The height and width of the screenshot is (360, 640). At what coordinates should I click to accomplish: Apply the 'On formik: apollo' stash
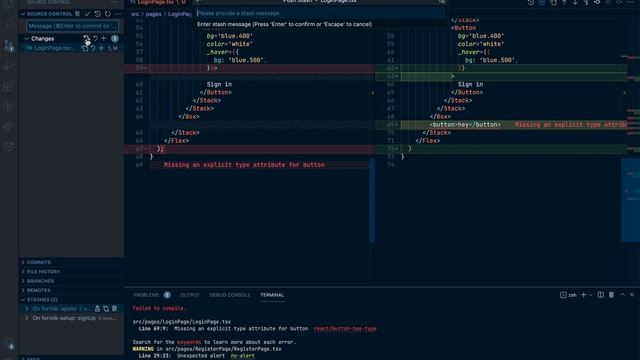pyautogui.click(x=98, y=309)
